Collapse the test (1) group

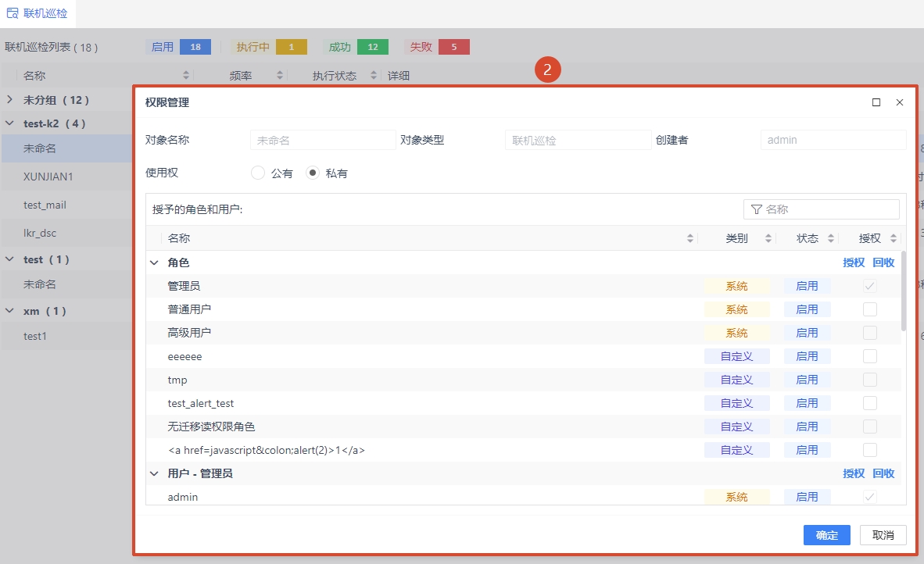[x=9, y=259]
